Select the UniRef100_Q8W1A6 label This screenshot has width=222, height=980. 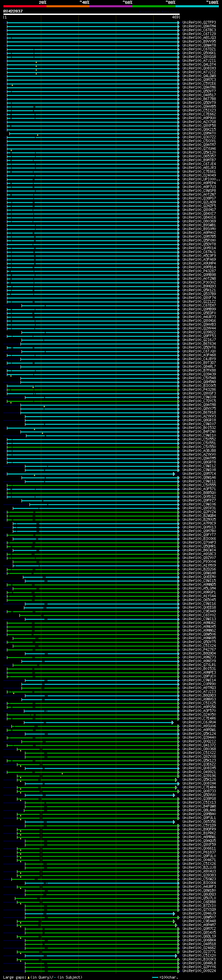coord(199,477)
